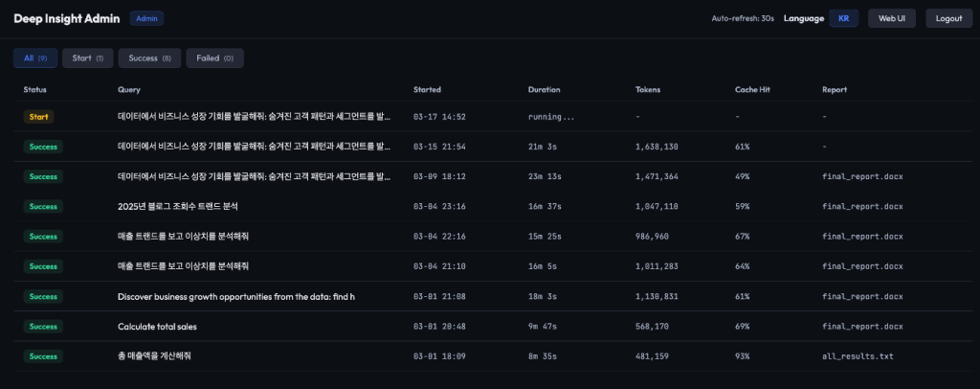Open final_report.docx for 2025년 블로그 query

pyautogui.click(x=861, y=206)
